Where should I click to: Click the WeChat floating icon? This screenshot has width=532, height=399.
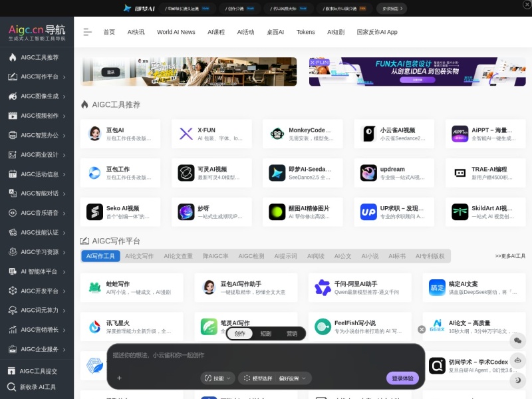(x=518, y=340)
